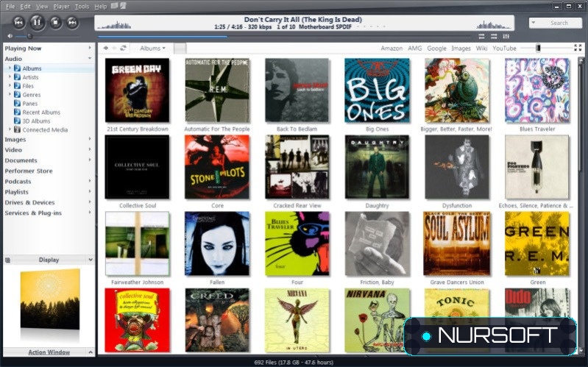588x367 pixels.
Task: Stop playback with the stop button
Action: pos(55,23)
